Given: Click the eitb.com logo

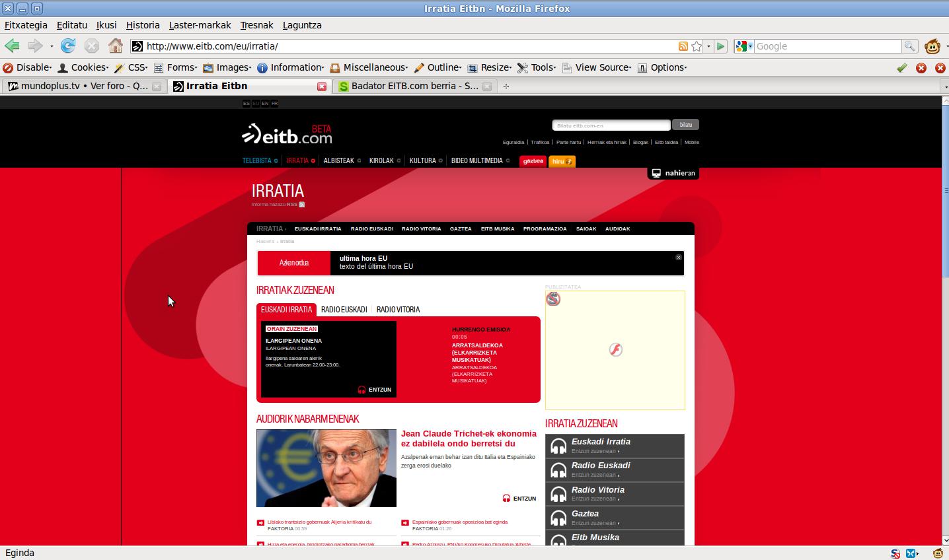Looking at the screenshot, I should click(x=287, y=134).
